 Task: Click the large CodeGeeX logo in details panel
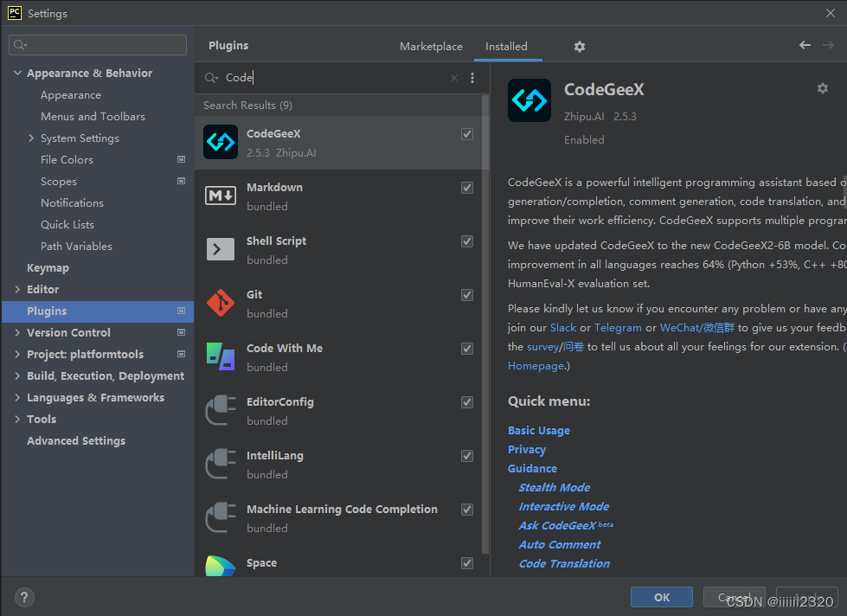point(529,100)
